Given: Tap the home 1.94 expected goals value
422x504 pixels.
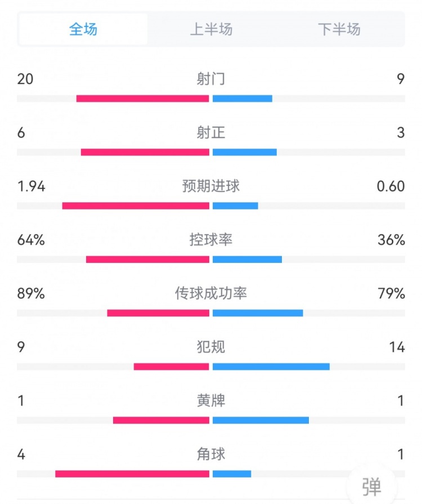Looking at the screenshot, I should tap(31, 186).
